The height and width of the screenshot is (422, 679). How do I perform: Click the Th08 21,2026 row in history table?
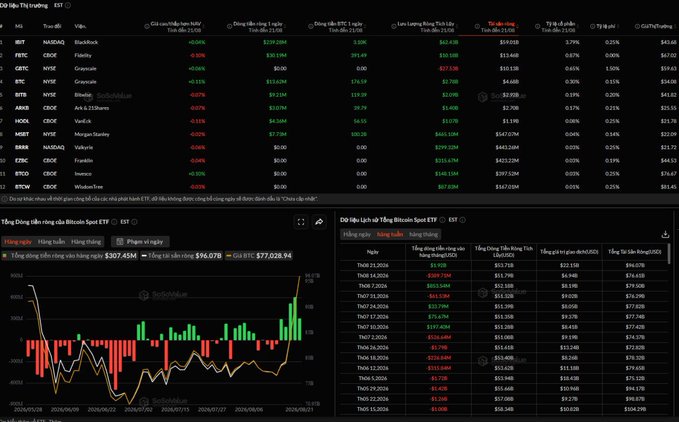[x=504, y=265]
